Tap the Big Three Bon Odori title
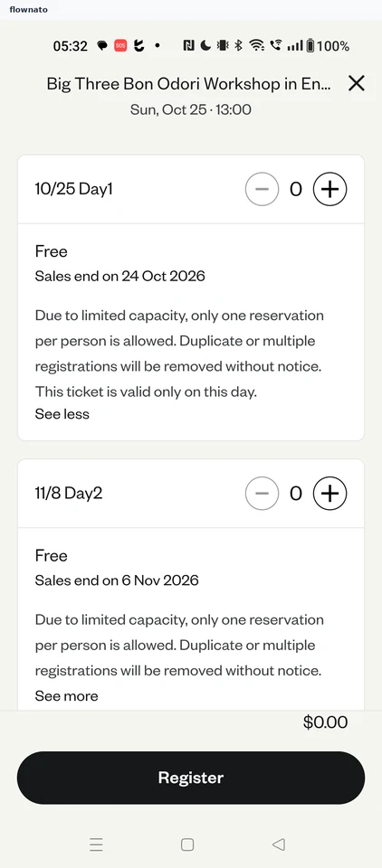Image resolution: width=382 pixels, height=868 pixels. 189,84
